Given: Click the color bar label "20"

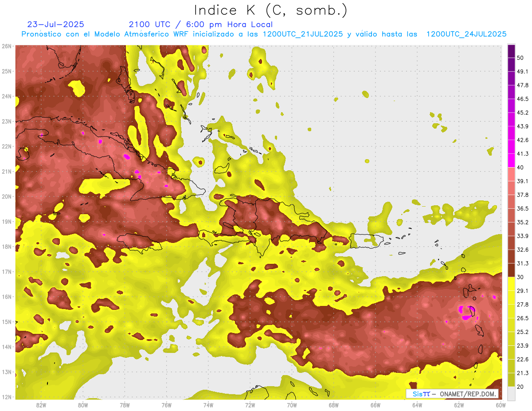Looking at the screenshot, I should (520, 387).
